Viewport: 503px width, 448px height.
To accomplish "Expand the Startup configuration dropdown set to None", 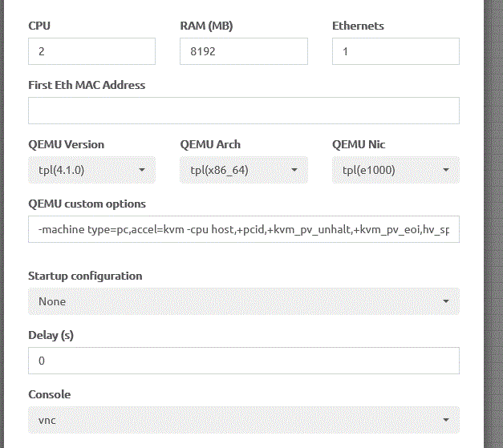I will click(x=243, y=301).
